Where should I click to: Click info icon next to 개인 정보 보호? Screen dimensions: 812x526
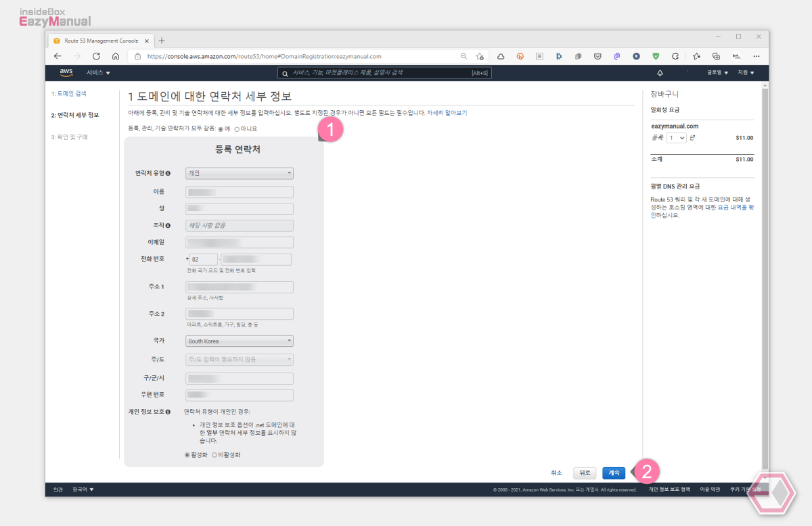click(x=168, y=411)
